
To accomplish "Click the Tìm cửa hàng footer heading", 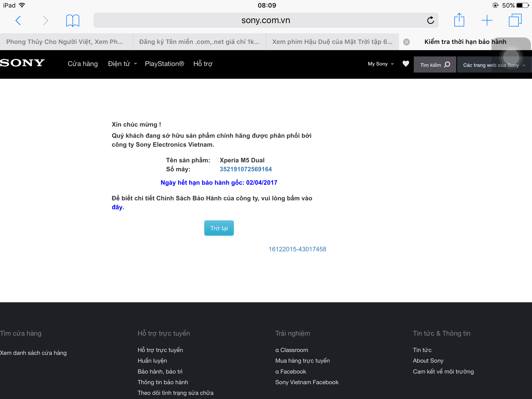I will pyautogui.click(x=21, y=333).
